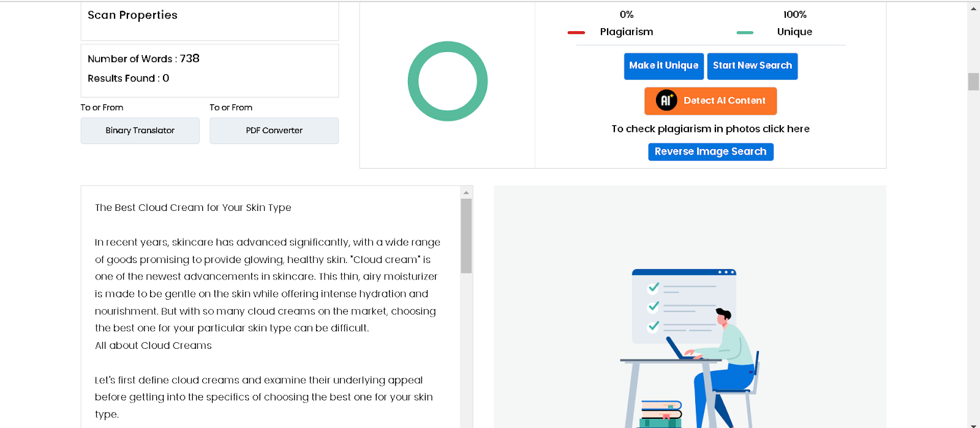
Task: Click the paragraph starting 'In recent years, skincare'
Action: coord(268,285)
